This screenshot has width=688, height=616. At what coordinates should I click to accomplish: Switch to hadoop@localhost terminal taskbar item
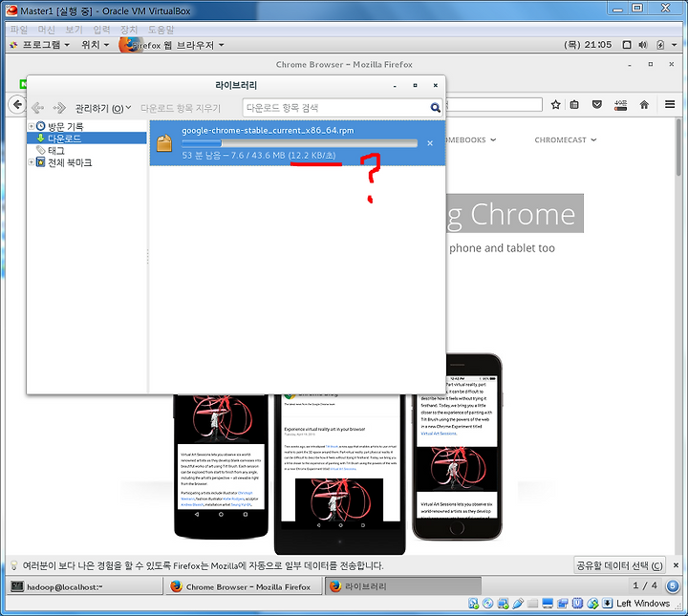pyautogui.click(x=84, y=586)
